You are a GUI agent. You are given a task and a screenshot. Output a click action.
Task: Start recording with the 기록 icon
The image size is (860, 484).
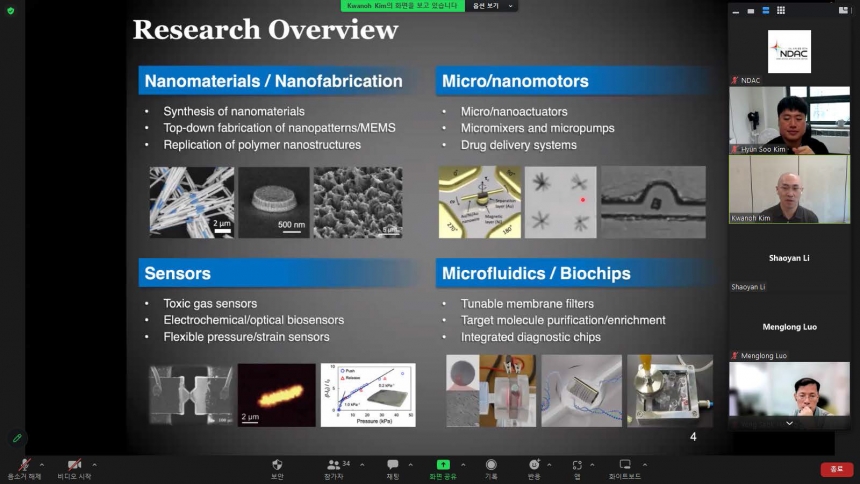click(x=491, y=465)
